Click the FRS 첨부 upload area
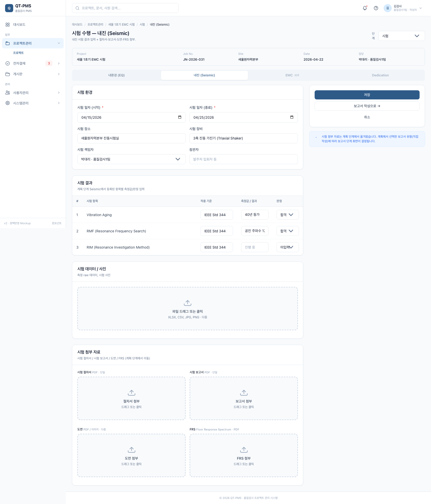Image resolution: width=431 pixels, height=504 pixels. [244, 455]
